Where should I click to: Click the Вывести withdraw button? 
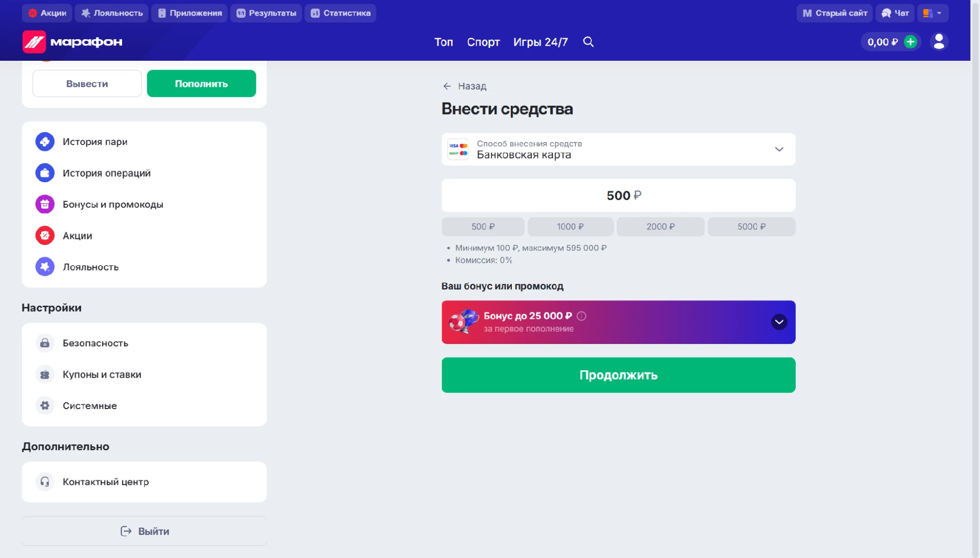87,84
